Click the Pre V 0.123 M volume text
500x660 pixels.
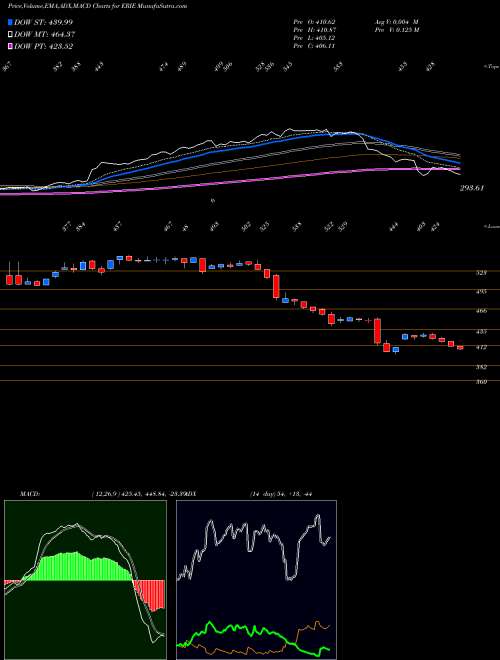pos(396,30)
